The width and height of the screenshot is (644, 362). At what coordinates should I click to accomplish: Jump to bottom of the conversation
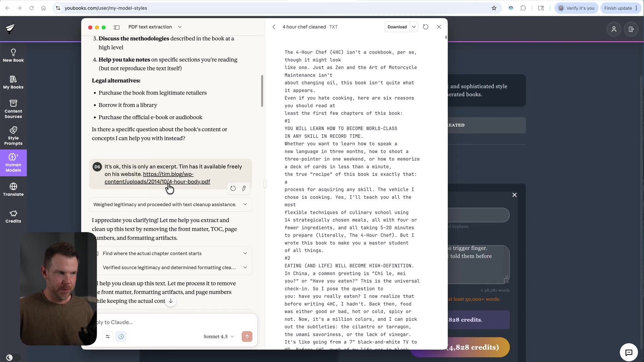pos(171,301)
